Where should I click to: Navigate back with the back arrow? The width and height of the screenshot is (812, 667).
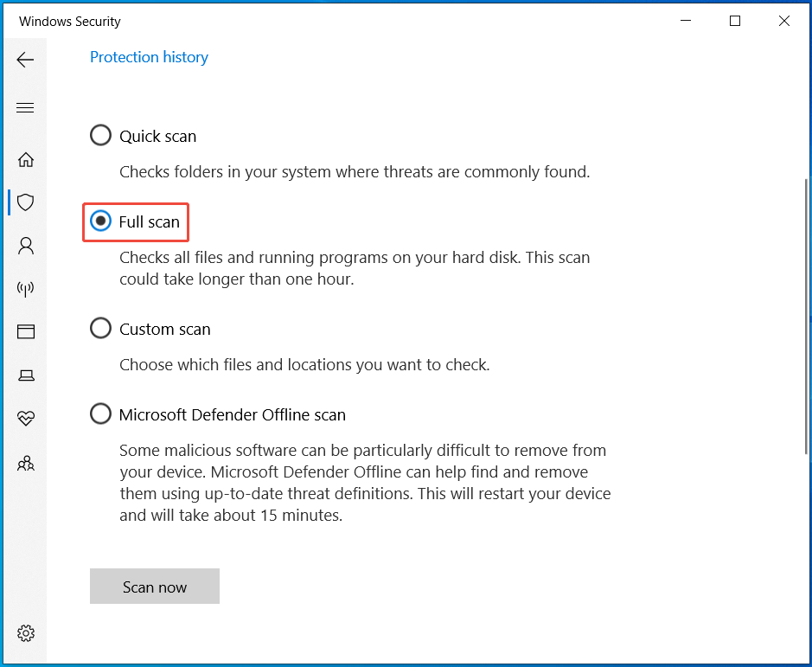pos(26,59)
